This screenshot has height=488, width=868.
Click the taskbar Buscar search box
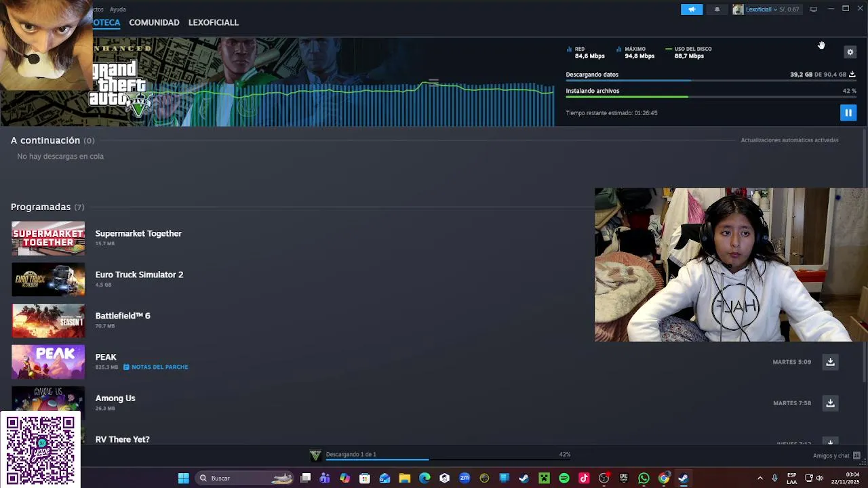click(245, 479)
